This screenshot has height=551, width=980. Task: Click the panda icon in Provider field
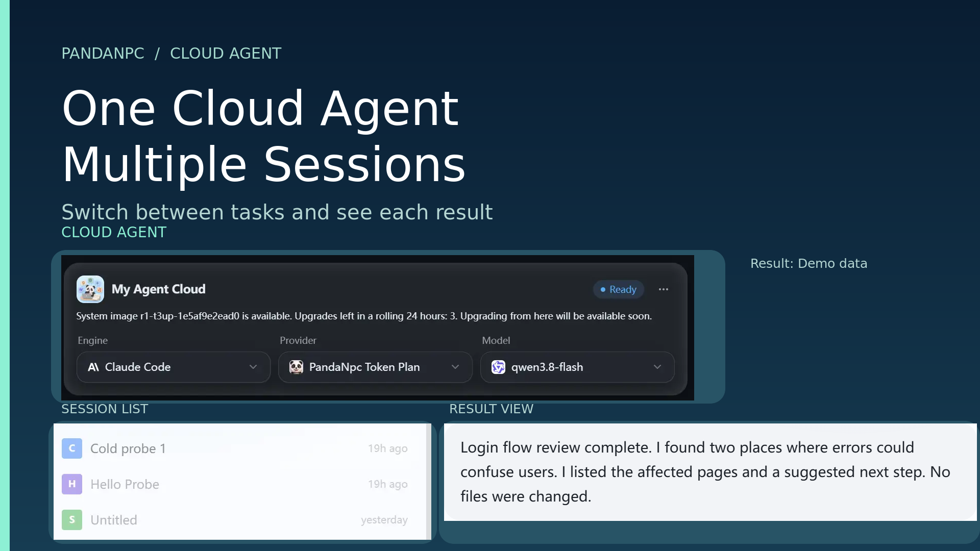[x=296, y=367]
